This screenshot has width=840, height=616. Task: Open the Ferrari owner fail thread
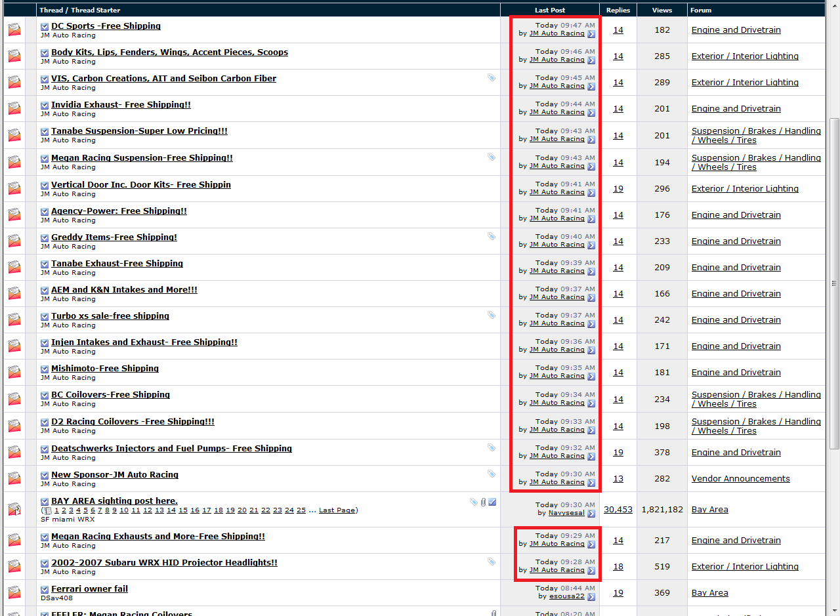[x=89, y=589]
